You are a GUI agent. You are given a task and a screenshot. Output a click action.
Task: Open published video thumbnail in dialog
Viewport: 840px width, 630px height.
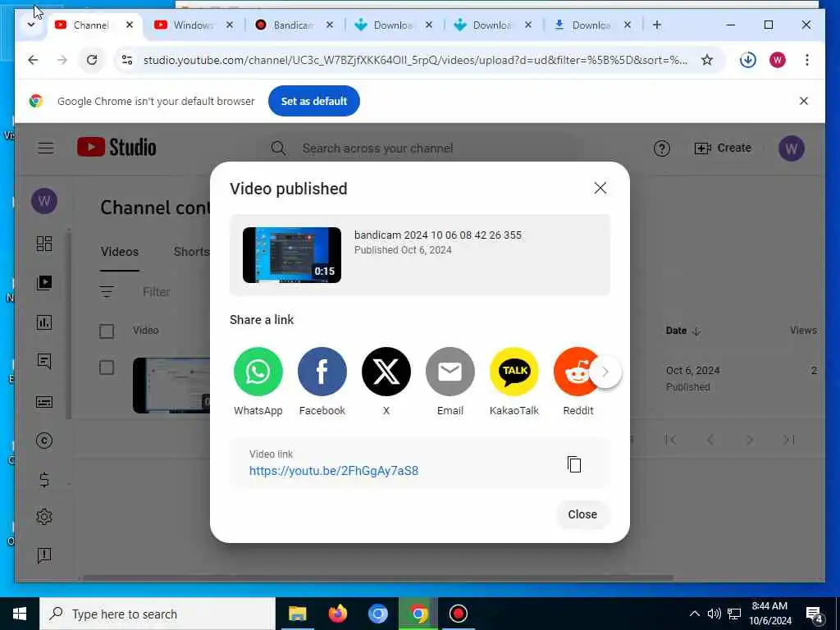[292, 255]
